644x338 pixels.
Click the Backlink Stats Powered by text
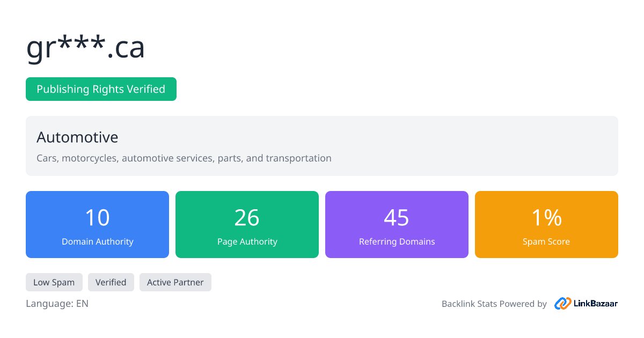(x=494, y=304)
